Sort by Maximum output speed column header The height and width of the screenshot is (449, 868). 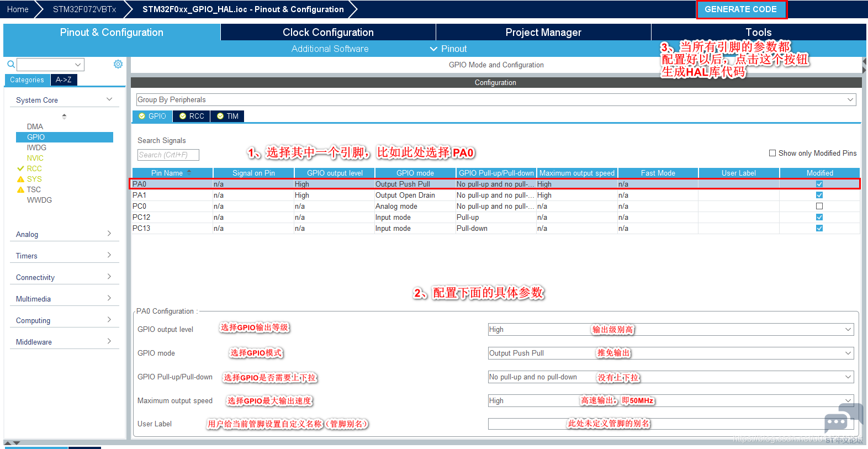[x=577, y=173]
